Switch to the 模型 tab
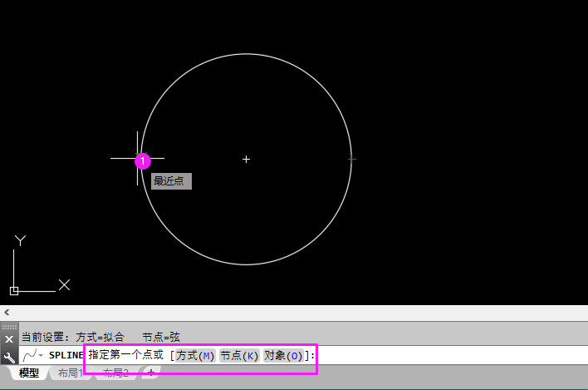Screen dimensions: 588x390 [x=29, y=373]
